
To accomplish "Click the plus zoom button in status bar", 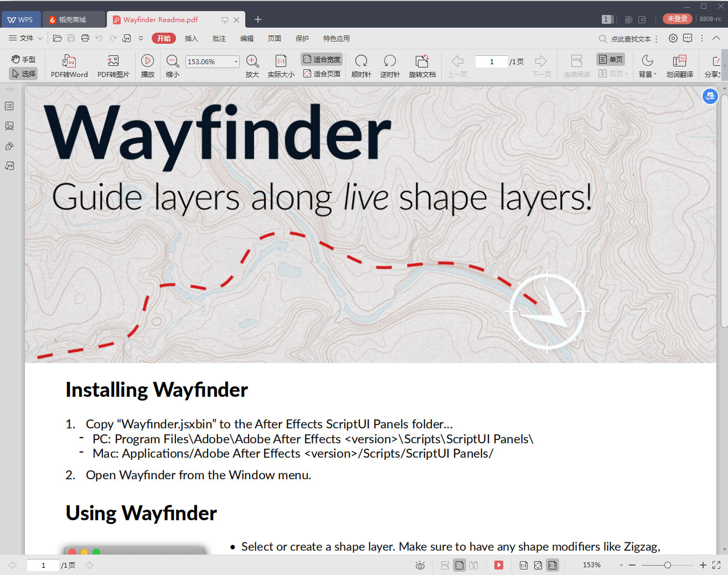I will (x=703, y=565).
